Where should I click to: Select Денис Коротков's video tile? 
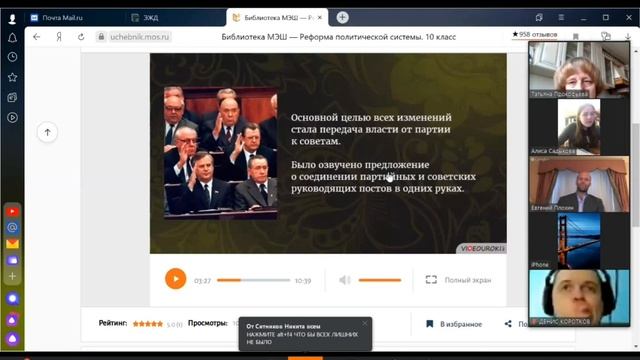(x=579, y=298)
